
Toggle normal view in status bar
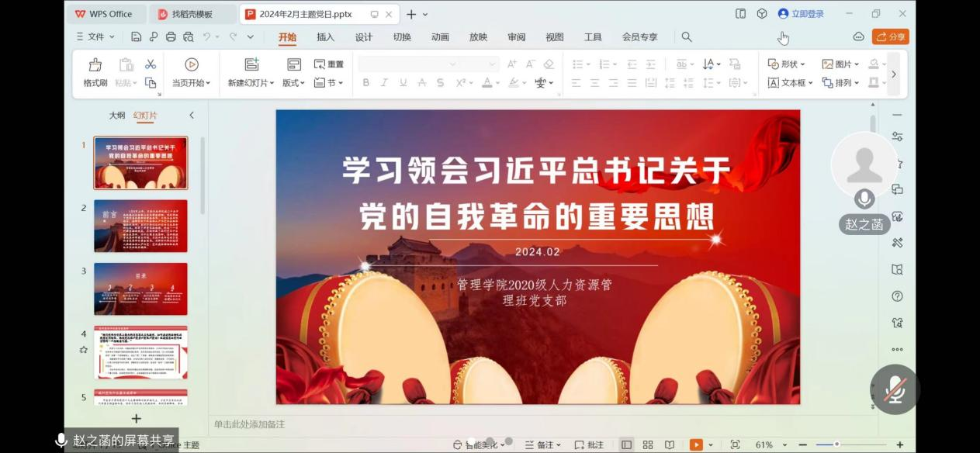coord(626,444)
